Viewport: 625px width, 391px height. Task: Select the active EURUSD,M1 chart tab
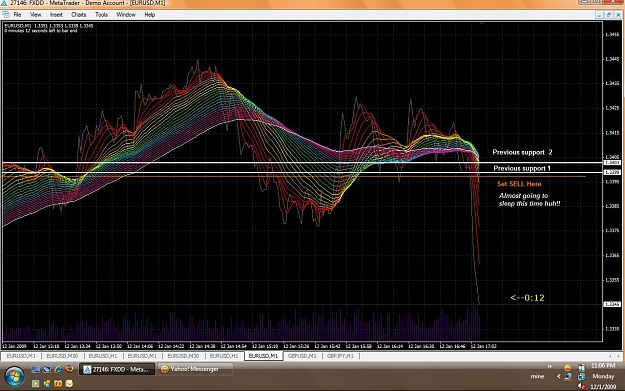(263, 356)
